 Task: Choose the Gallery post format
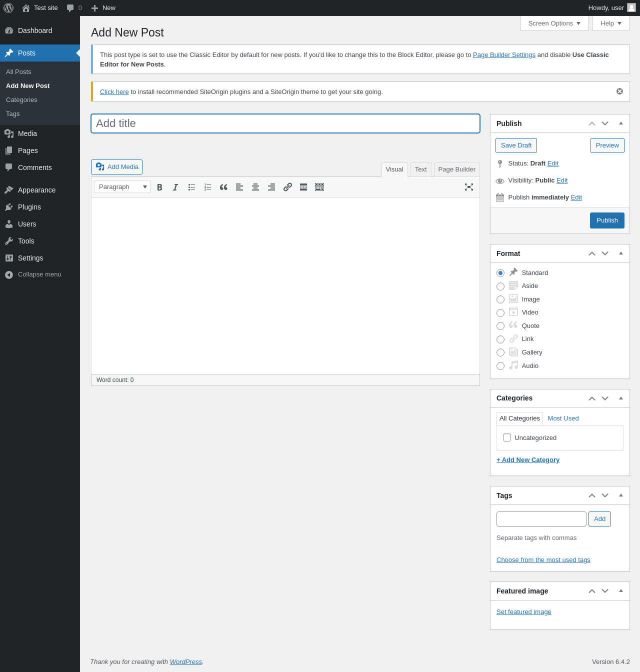click(500, 352)
